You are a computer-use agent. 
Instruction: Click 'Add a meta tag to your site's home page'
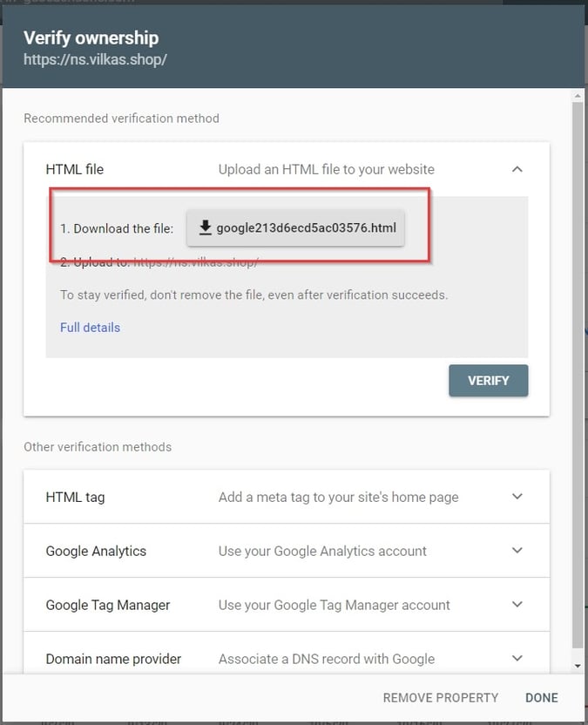point(338,497)
